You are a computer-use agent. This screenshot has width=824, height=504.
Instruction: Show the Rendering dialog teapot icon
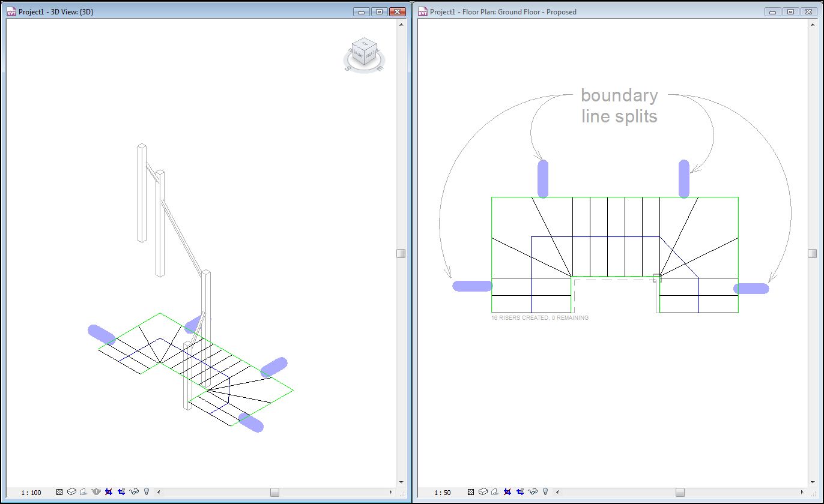tap(96, 492)
